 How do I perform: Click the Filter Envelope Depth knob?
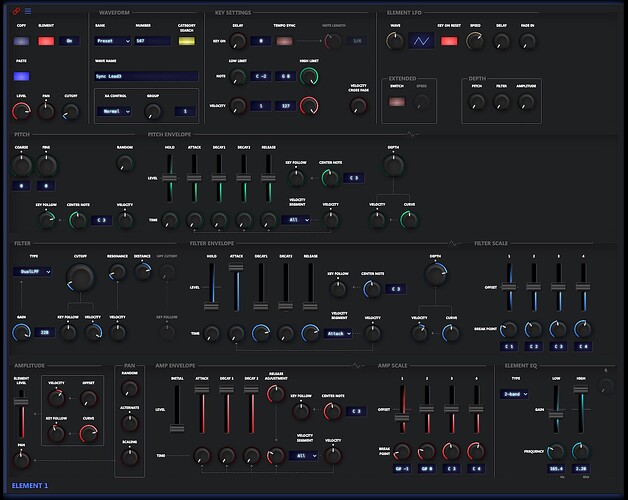(x=435, y=274)
